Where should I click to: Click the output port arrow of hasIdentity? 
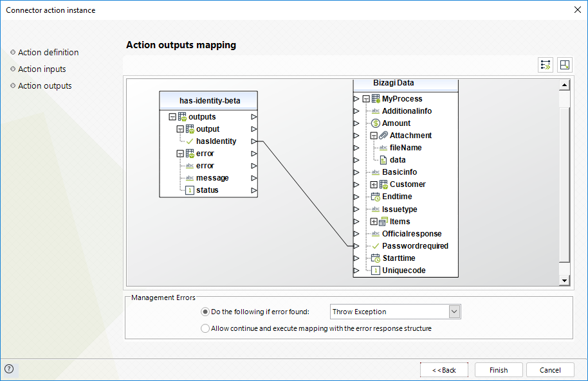tap(254, 141)
